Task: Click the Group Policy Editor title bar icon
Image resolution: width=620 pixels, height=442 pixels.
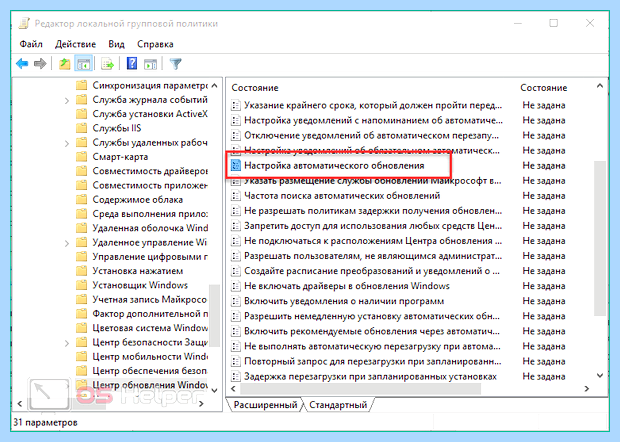Action: pyautogui.click(x=24, y=23)
